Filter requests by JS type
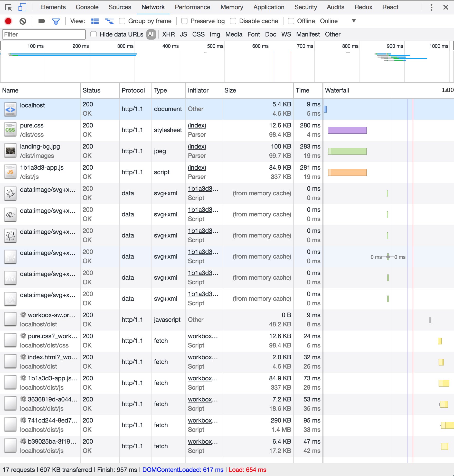The image size is (454, 476). (x=183, y=34)
